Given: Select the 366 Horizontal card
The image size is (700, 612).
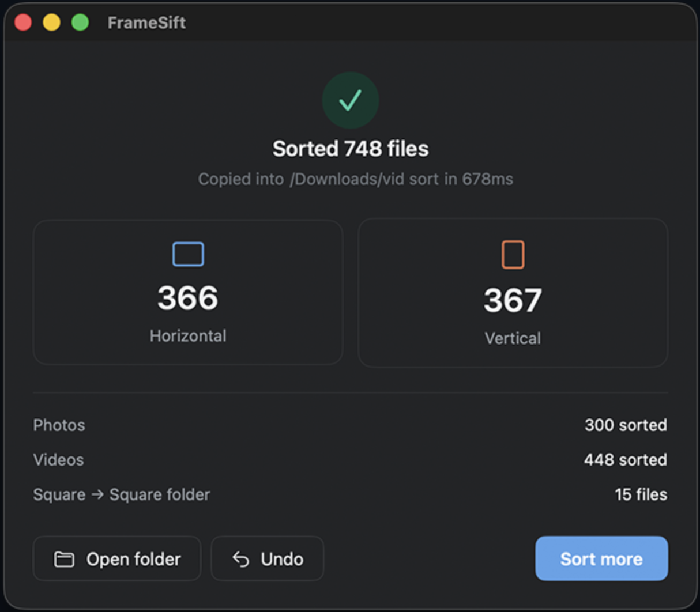Looking at the screenshot, I should (x=188, y=292).
